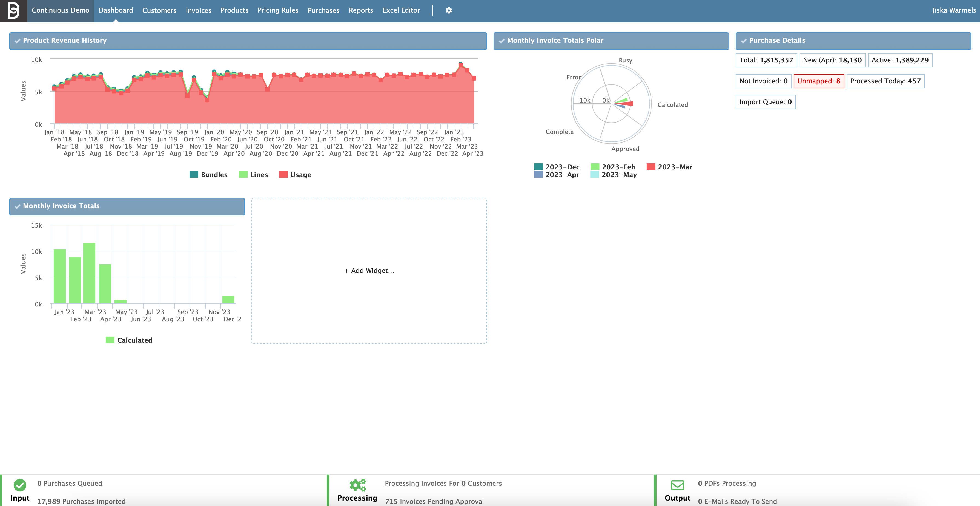Viewport: 980px width, 506px height.
Task: Open the Reports section
Action: pyautogui.click(x=361, y=10)
